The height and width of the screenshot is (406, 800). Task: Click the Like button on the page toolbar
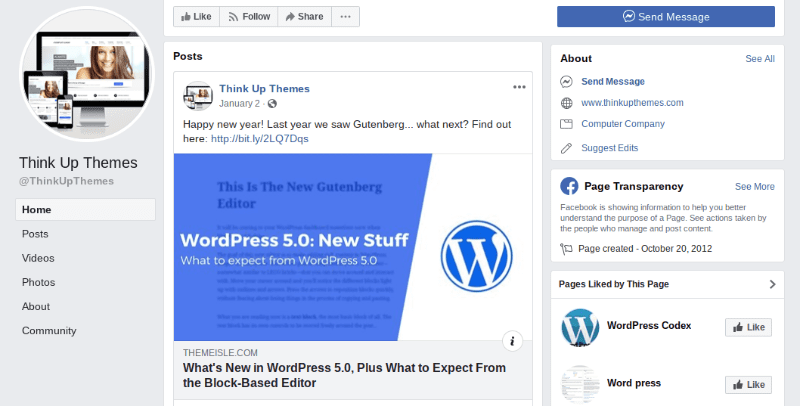pos(196,16)
